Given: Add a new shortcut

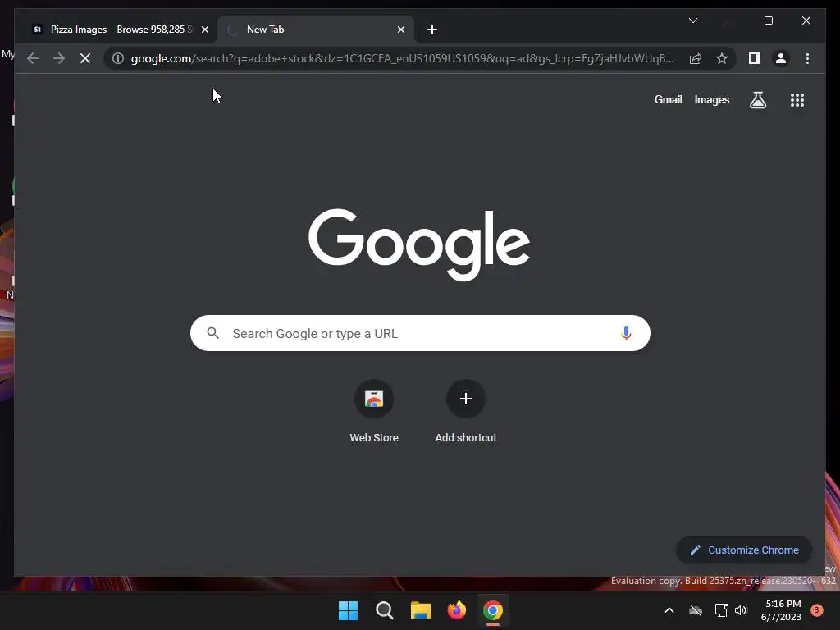Looking at the screenshot, I should (x=466, y=412).
